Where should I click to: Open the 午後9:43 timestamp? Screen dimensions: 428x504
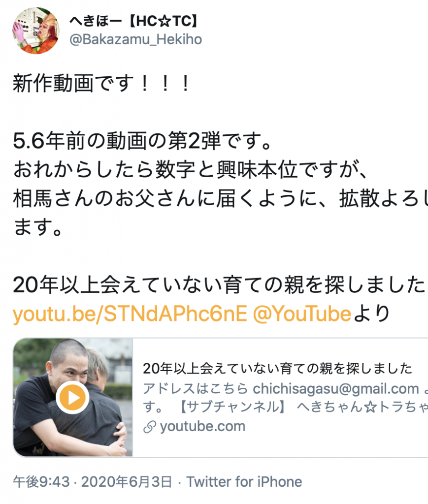pyautogui.click(x=41, y=482)
